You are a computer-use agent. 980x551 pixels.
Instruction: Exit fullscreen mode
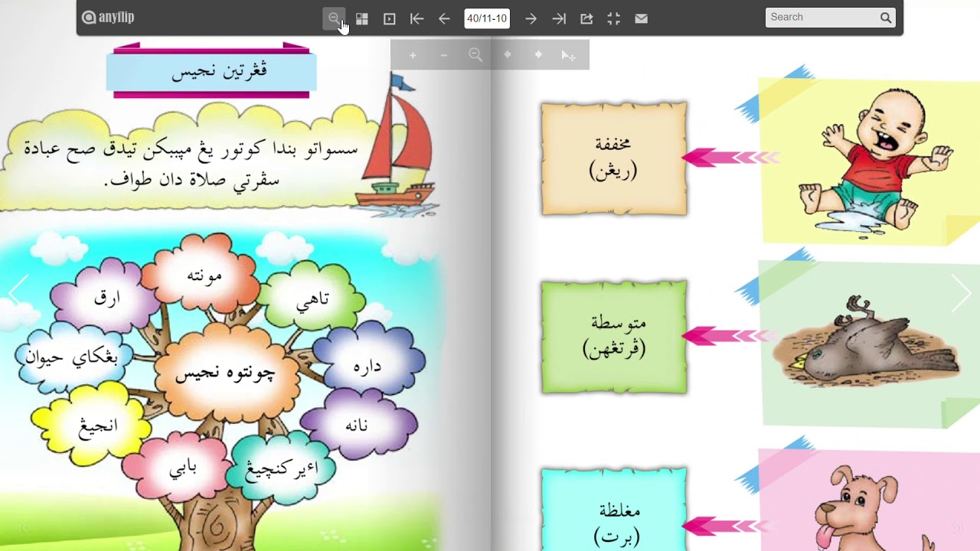tap(614, 18)
